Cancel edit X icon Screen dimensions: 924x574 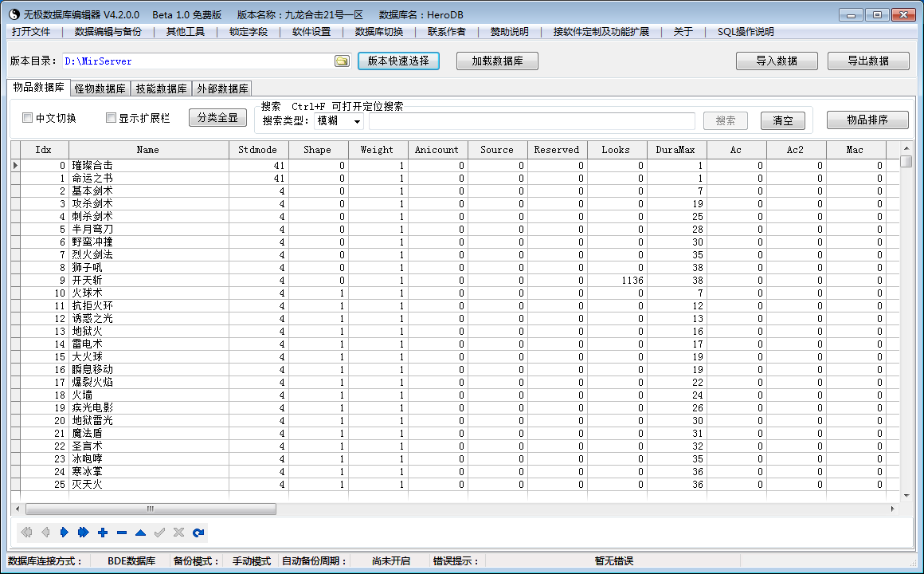[178, 533]
